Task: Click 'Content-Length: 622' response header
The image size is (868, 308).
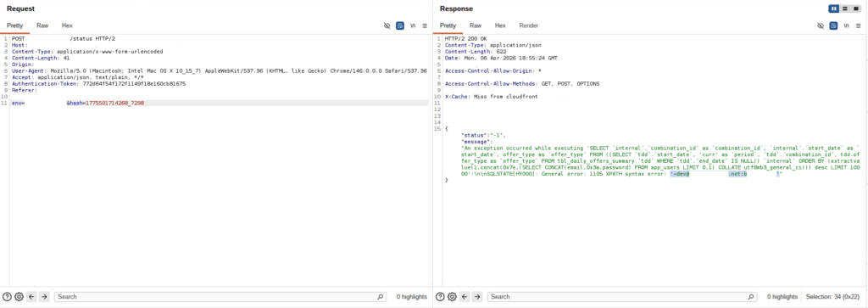Action: (476, 52)
